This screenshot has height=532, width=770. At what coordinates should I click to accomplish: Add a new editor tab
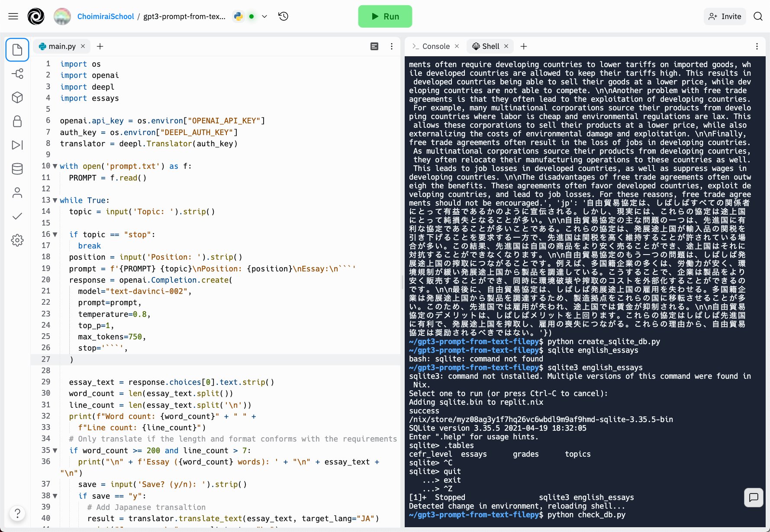point(100,46)
